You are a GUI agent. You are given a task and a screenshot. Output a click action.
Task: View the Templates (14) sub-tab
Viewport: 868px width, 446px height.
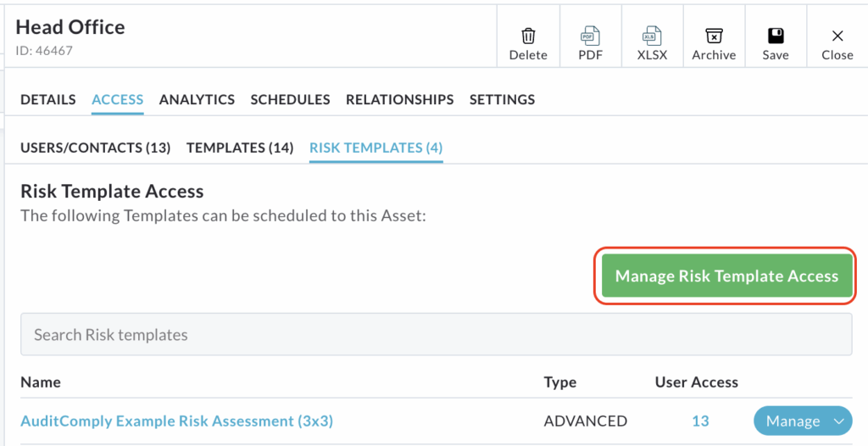[240, 148]
